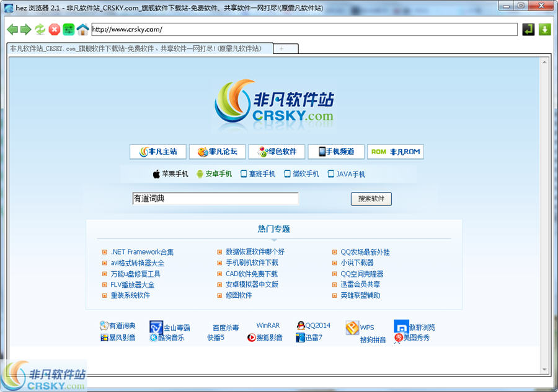558x392 pixels.
Task: Open the 百度杀毒 link
Action: 226,328
